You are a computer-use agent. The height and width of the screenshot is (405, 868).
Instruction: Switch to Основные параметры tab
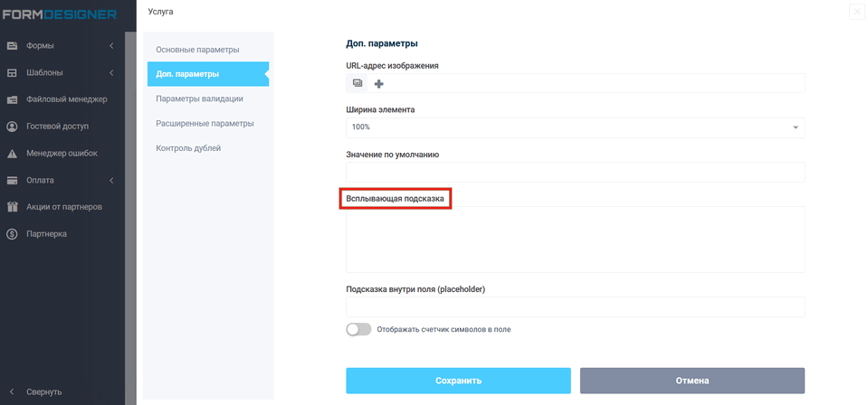tap(197, 49)
